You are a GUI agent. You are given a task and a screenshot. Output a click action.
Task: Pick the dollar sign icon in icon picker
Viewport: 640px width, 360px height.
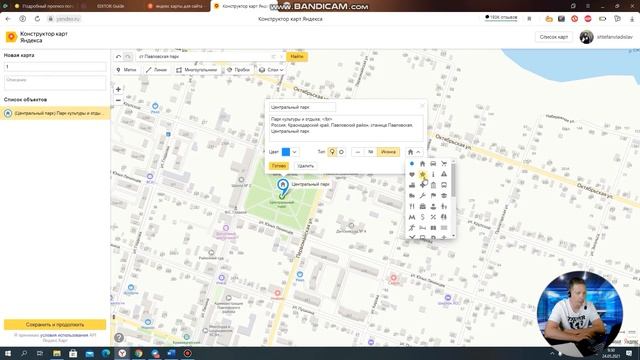[422, 217]
